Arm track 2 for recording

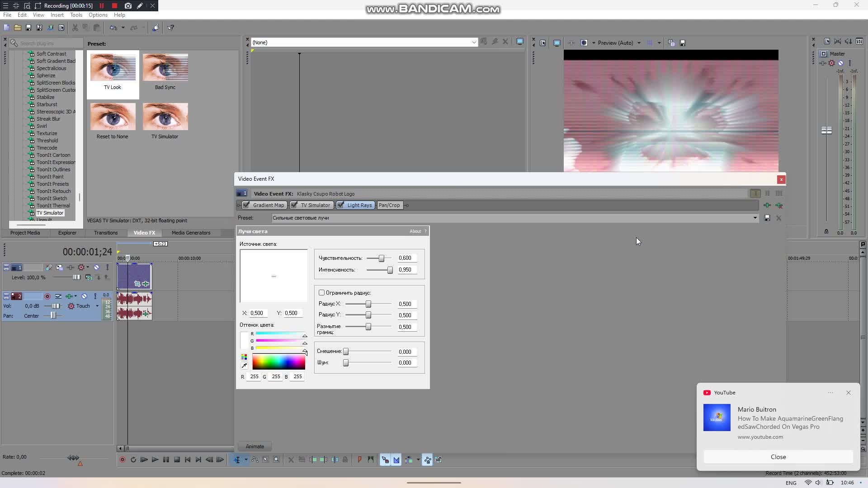[x=47, y=296]
